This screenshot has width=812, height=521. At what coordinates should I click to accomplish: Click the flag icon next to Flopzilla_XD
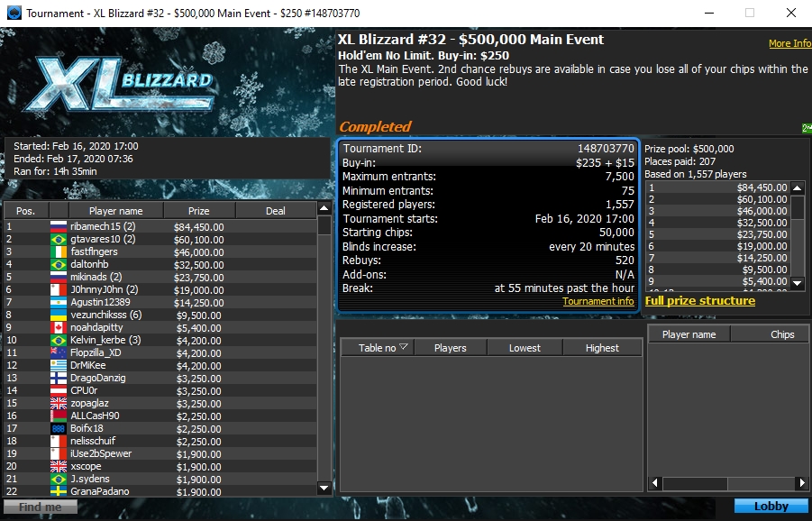point(59,352)
